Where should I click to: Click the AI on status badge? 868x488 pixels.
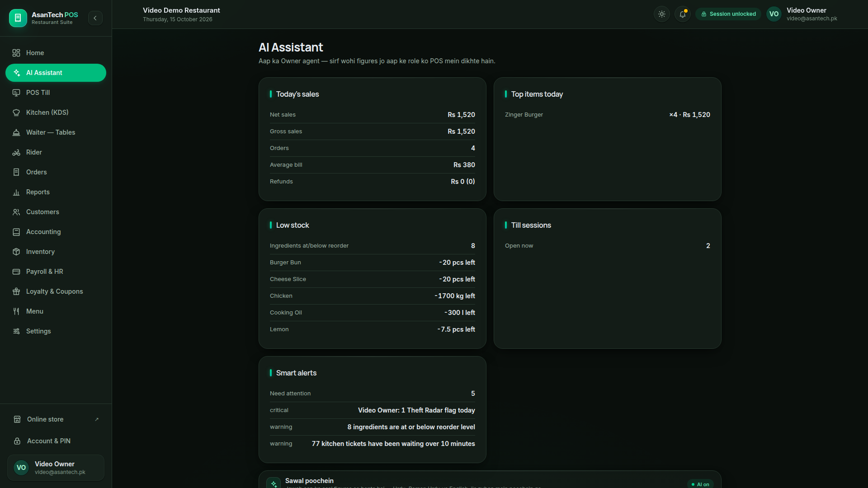click(700, 484)
